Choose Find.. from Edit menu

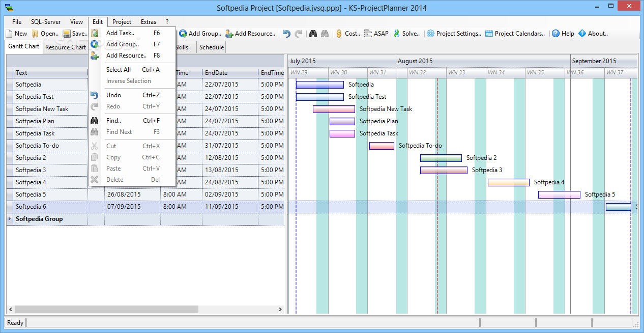[132, 121]
